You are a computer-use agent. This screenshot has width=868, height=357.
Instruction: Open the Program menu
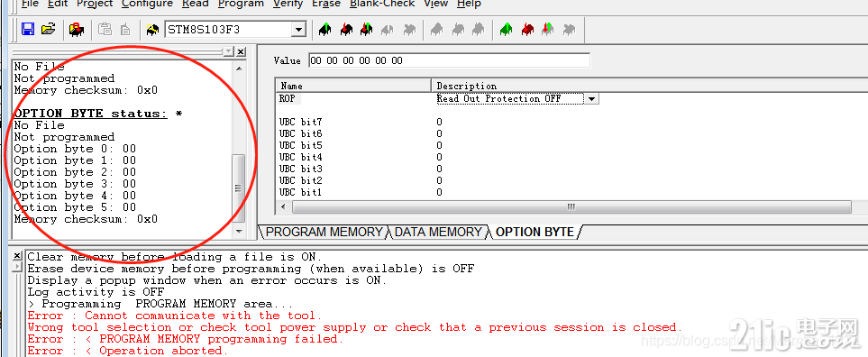(x=241, y=4)
